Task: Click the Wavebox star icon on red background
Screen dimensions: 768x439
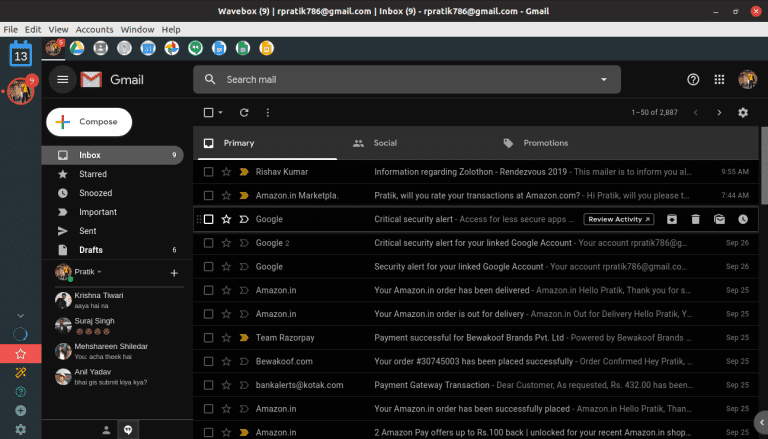Action: coord(21,354)
